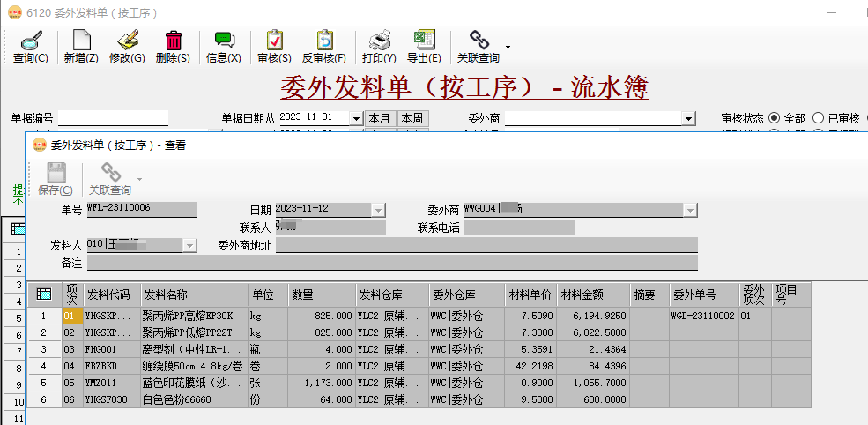868x425 pixels.
Task: Select cell 白色色粉66668
Action: [194, 399]
